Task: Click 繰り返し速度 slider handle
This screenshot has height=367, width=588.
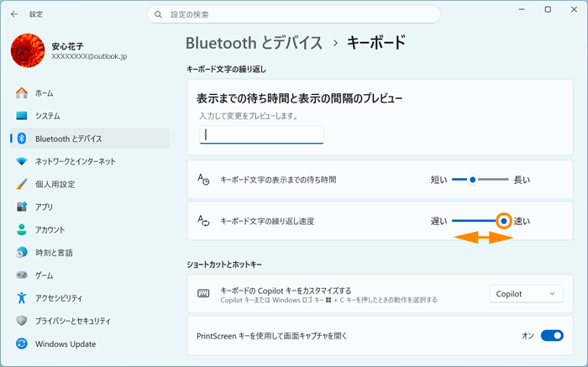Action: pyautogui.click(x=504, y=221)
